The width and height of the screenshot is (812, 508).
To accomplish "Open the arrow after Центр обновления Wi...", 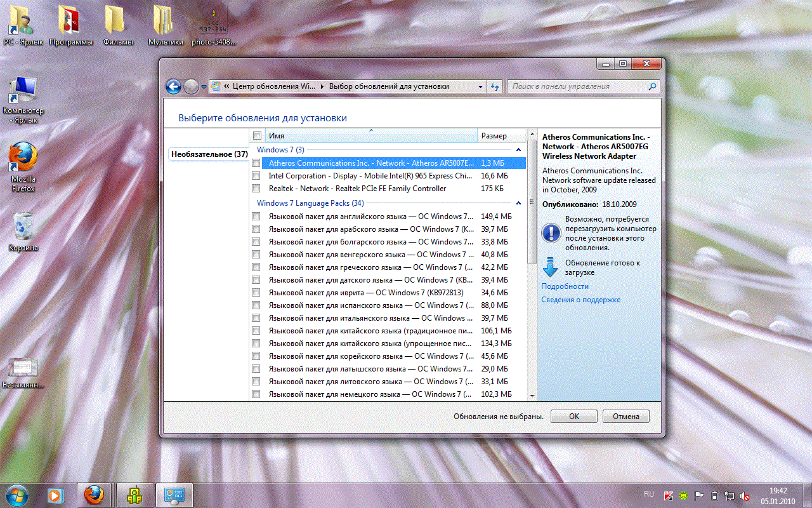I will [x=322, y=86].
